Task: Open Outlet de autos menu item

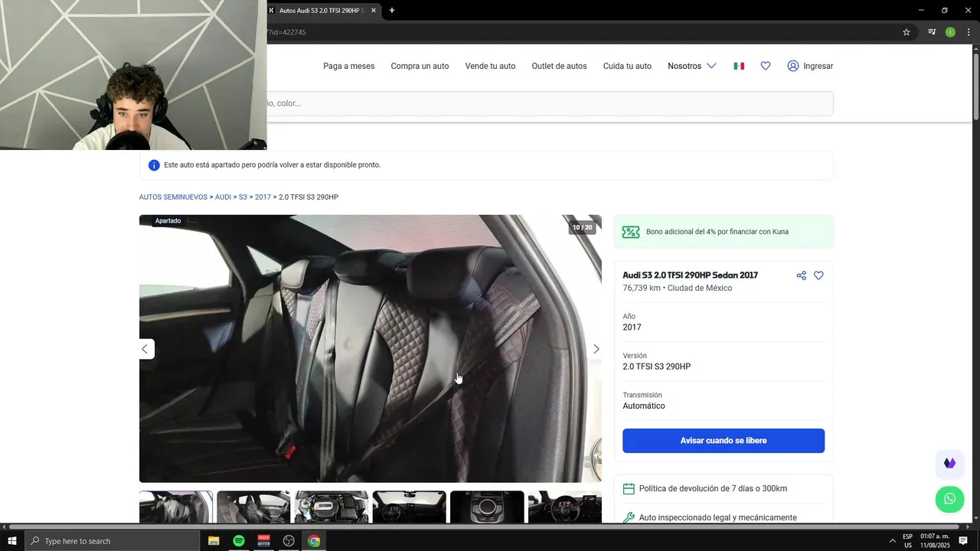Action: 559,66
